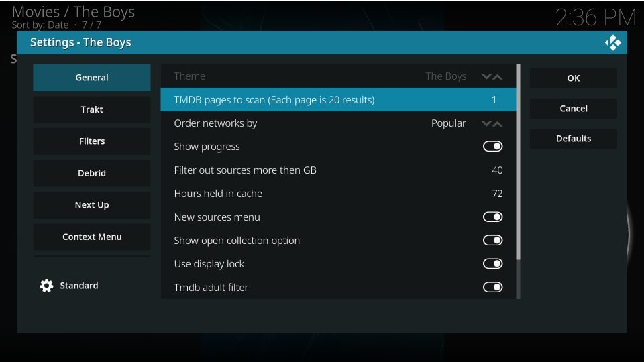Click Order networks by up arrow
Viewport: 644px width, 362px height.
[497, 123]
